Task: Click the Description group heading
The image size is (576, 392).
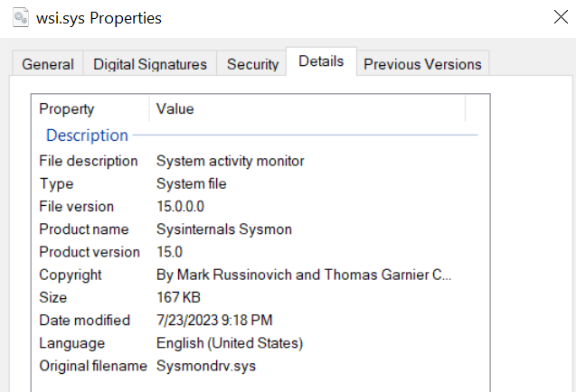Action: tap(87, 135)
